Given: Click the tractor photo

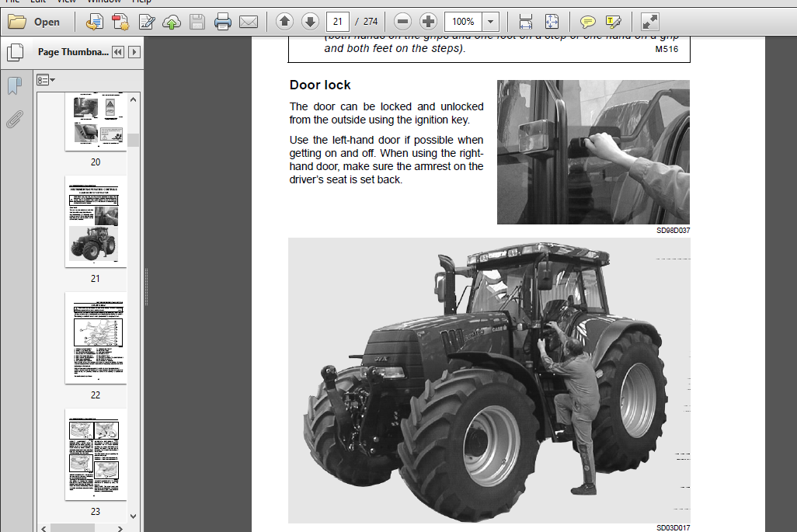Looking at the screenshot, I should coord(489,380).
